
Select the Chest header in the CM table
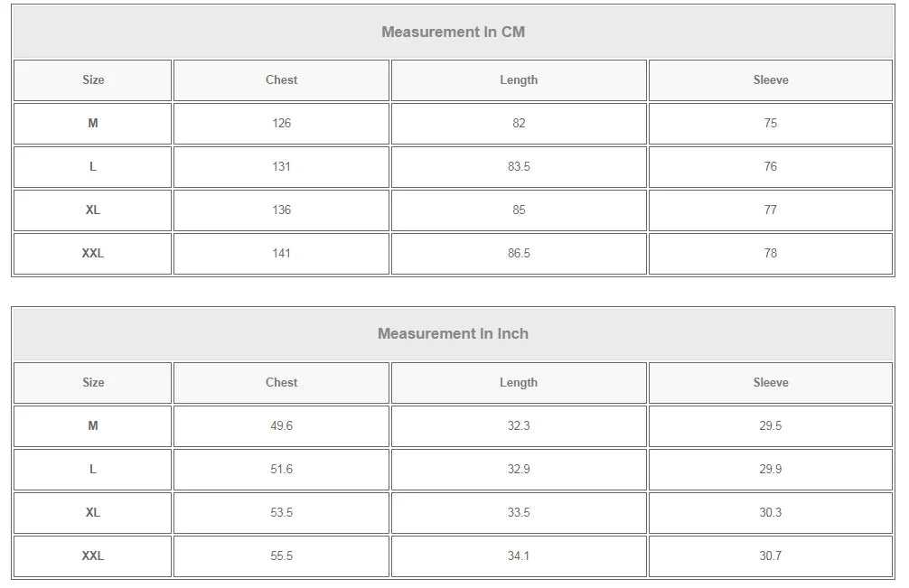coord(281,80)
